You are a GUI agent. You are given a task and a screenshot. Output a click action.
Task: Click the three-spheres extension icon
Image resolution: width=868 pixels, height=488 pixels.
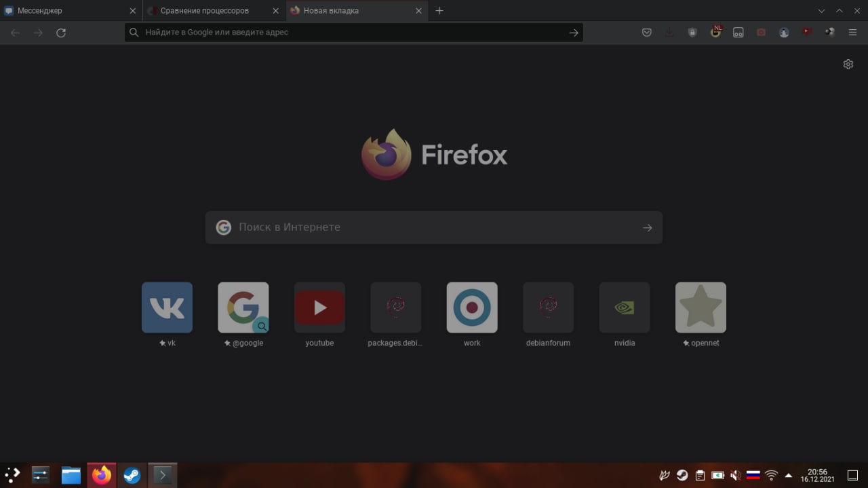[x=829, y=31]
